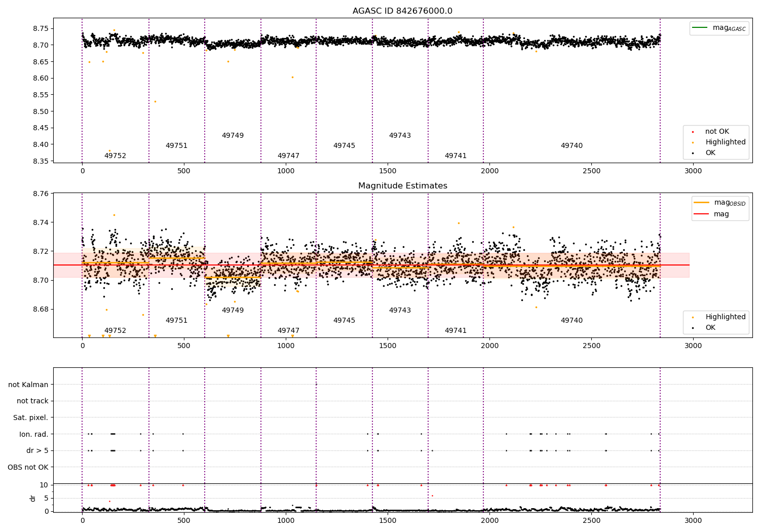Click obsid label 49745 in the top plot
This screenshot has height=532, width=760.
pyautogui.click(x=344, y=146)
